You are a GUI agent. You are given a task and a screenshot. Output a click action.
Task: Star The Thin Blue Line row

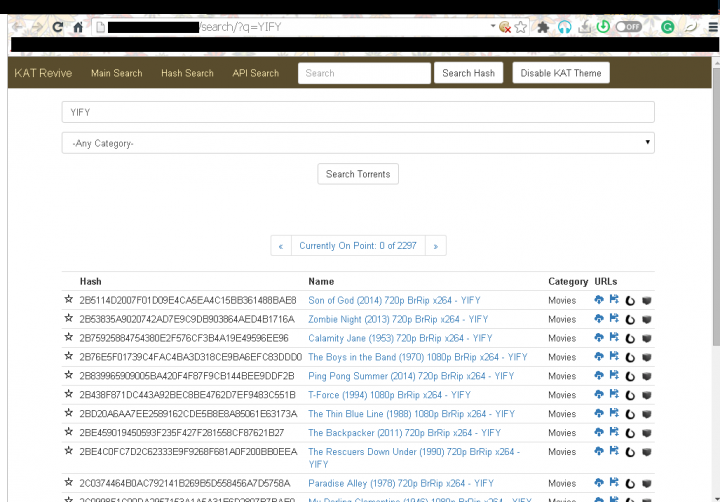69,413
